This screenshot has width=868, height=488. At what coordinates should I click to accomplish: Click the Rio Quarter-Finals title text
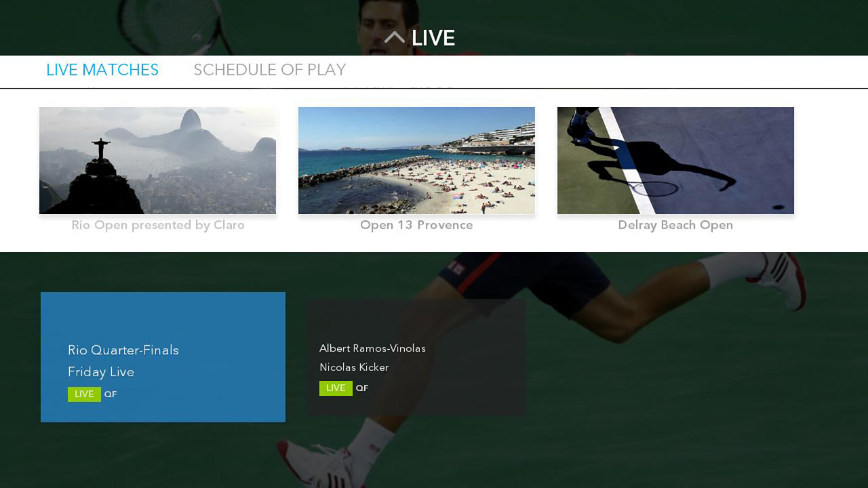123,350
